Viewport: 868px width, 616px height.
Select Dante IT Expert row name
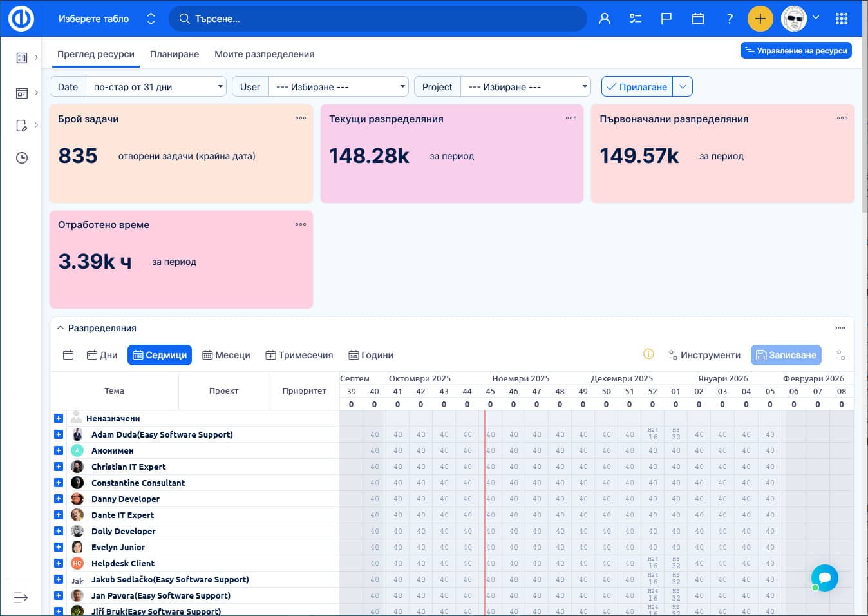pyautogui.click(x=122, y=515)
